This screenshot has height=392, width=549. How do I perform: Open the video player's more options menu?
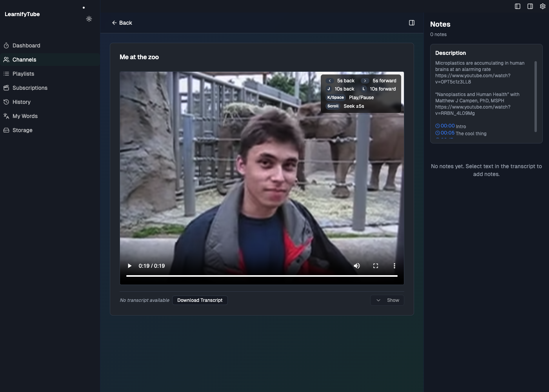click(394, 266)
